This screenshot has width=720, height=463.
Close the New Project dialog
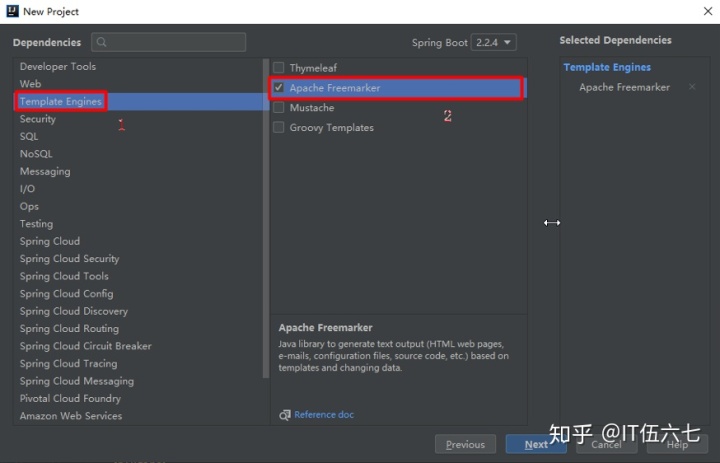tap(708, 11)
